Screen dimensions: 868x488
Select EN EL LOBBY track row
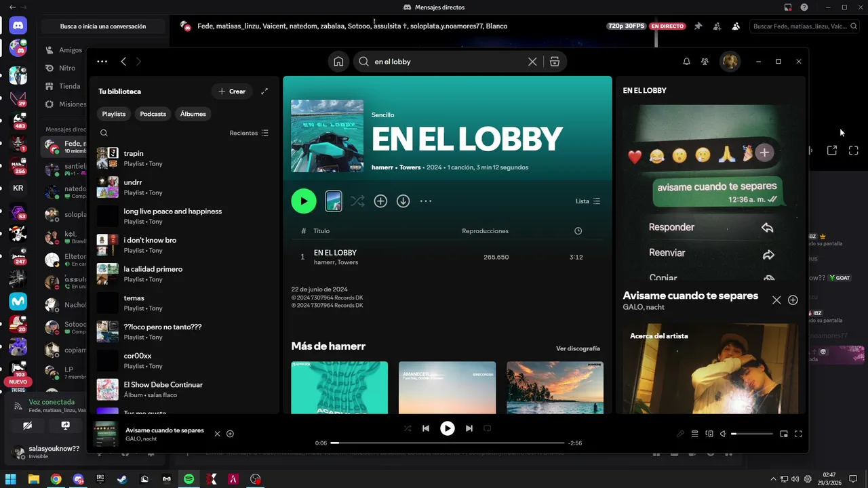[x=447, y=257]
